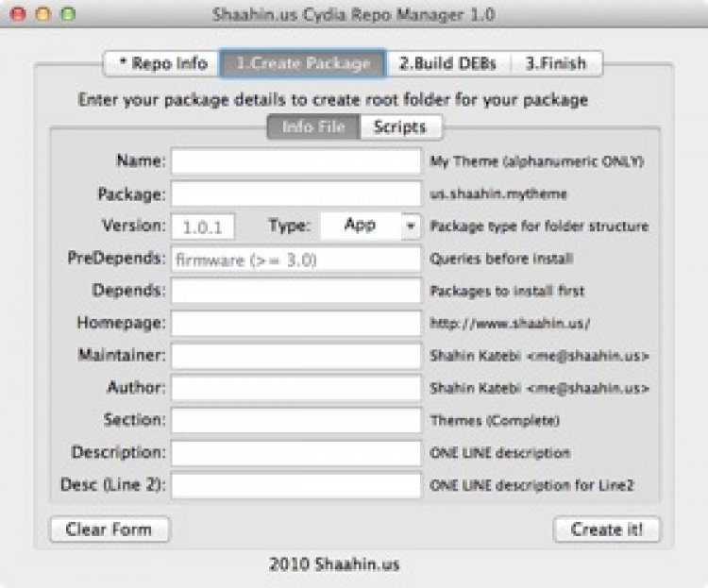Focus the Depends input field
The height and width of the screenshot is (588, 708).
point(295,291)
